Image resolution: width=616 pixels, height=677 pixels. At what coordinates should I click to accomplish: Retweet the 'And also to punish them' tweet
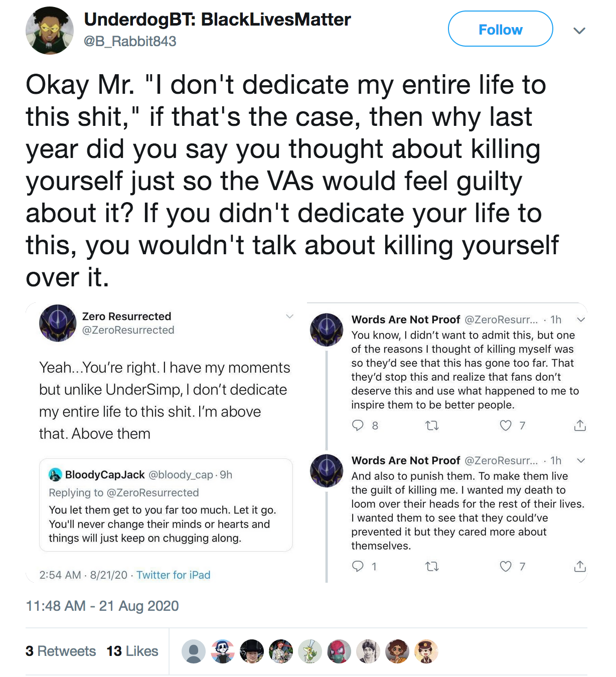pos(432,567)
